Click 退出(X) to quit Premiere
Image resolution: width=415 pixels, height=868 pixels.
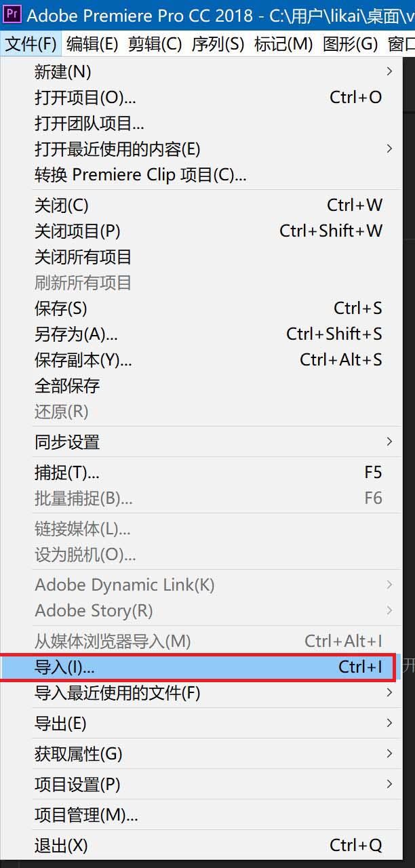(62, 846)
